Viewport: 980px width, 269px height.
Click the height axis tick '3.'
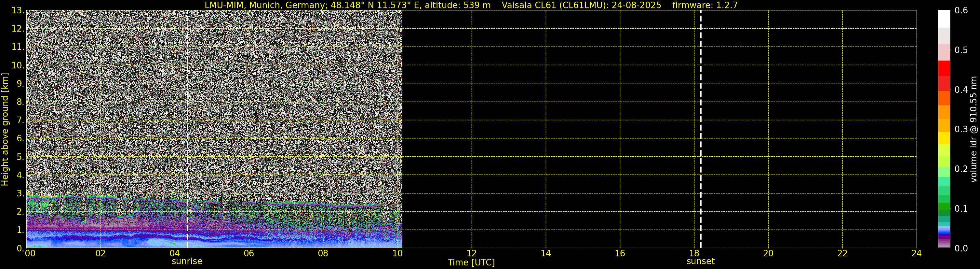pos(20,193)
